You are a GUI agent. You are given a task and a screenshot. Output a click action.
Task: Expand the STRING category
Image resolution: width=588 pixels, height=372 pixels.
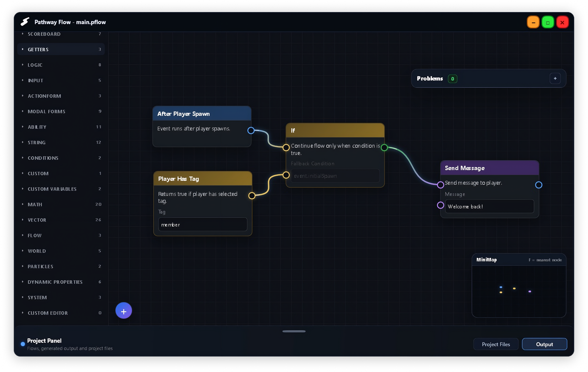61,142
